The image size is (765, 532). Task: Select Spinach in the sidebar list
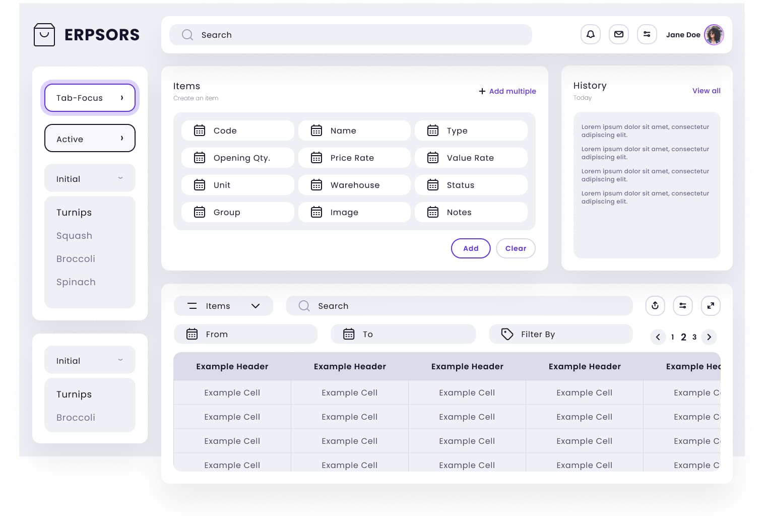(x=76, y=282)
